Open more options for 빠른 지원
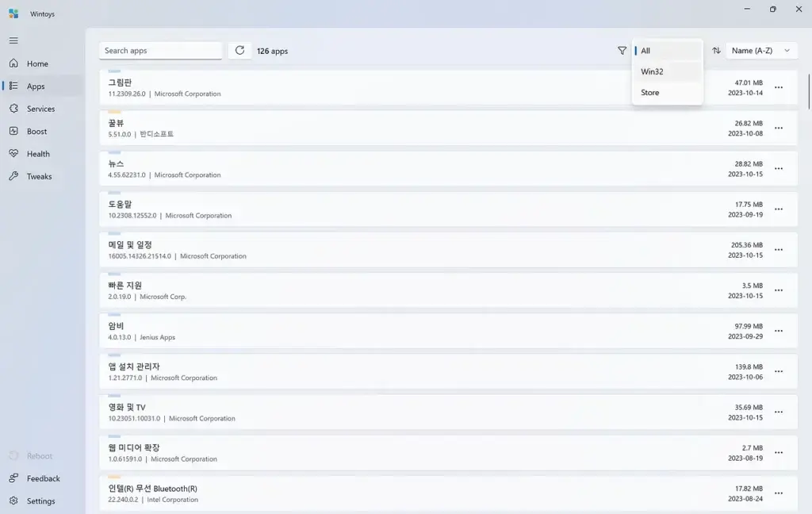Image resolution: width=812 pixels, height=514 pixels. (779, 290)
